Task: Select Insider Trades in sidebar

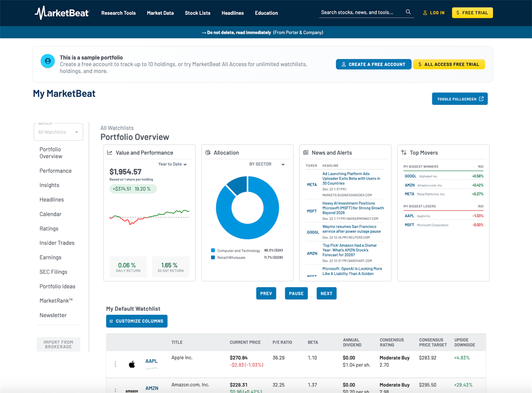Action: tap(57, 243)
